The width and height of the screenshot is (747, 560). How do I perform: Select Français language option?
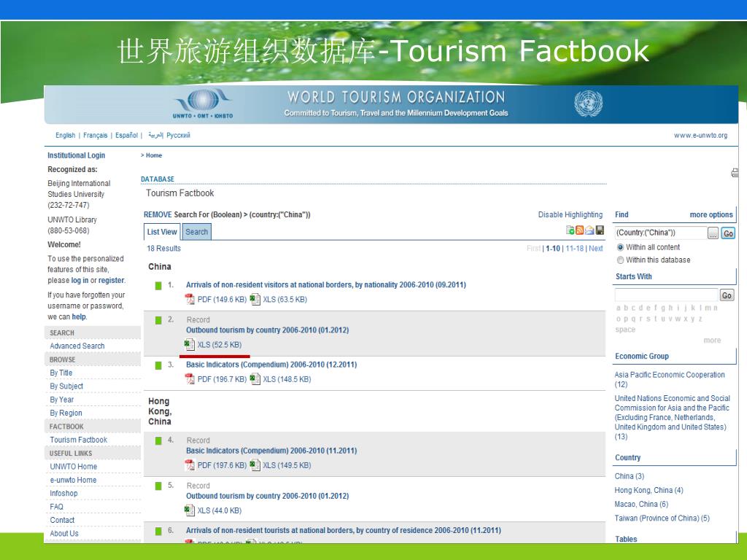coord(96,135)
